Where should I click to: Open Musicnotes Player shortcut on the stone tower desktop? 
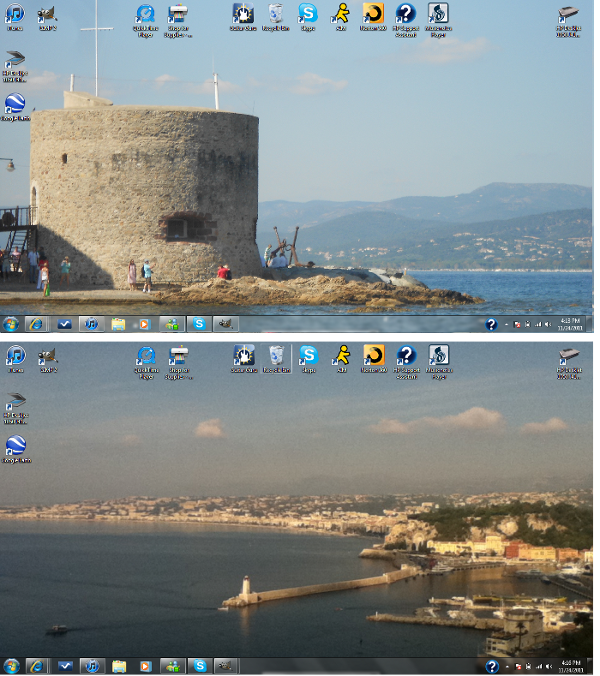point(438,21)
